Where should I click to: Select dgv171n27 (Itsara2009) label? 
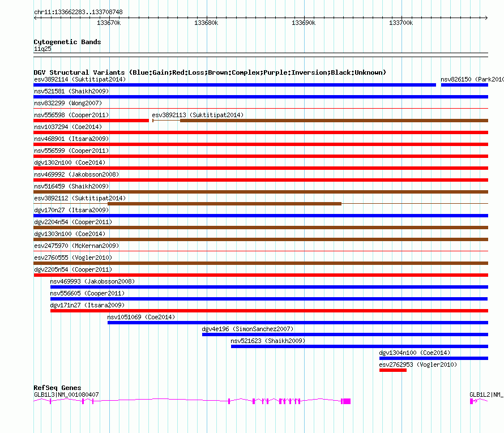[x=87, y=305]
